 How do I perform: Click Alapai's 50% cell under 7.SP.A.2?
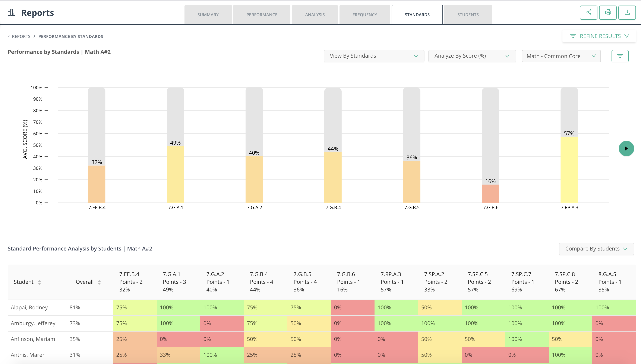440,307
